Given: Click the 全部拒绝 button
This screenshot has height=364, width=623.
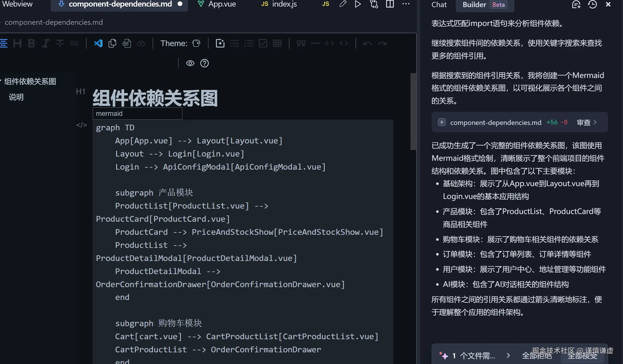Looking at the screenshot, I should point(537,355).
